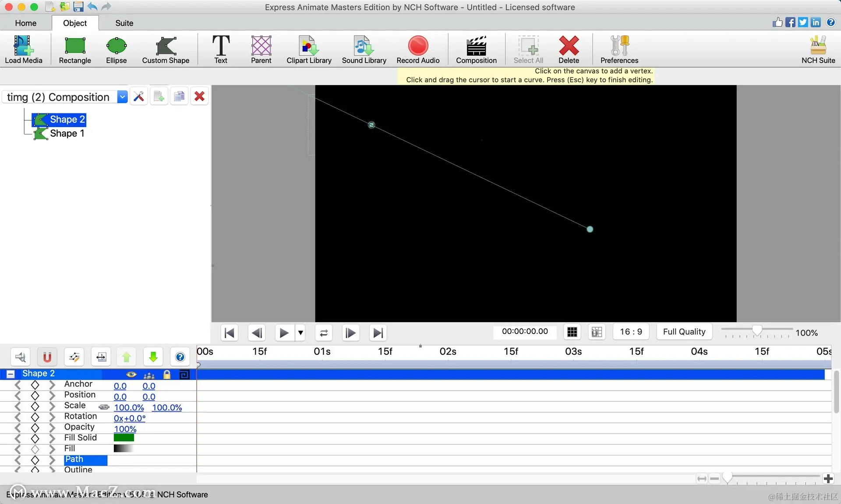Image resolution: width=841 pixels, height=504 pixels.
Task: Open the Suite tab
Action: (124, 23)
